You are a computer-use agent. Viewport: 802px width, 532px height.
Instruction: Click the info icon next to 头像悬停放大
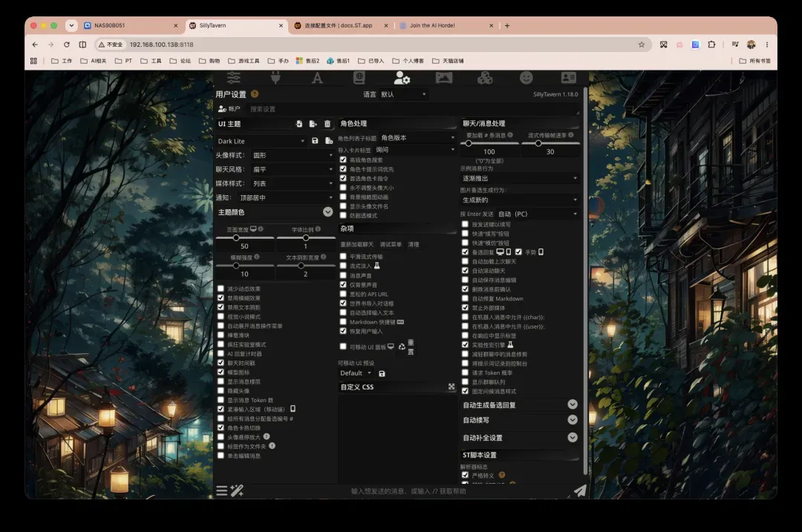pyautogui.click(x=267, y=436)
